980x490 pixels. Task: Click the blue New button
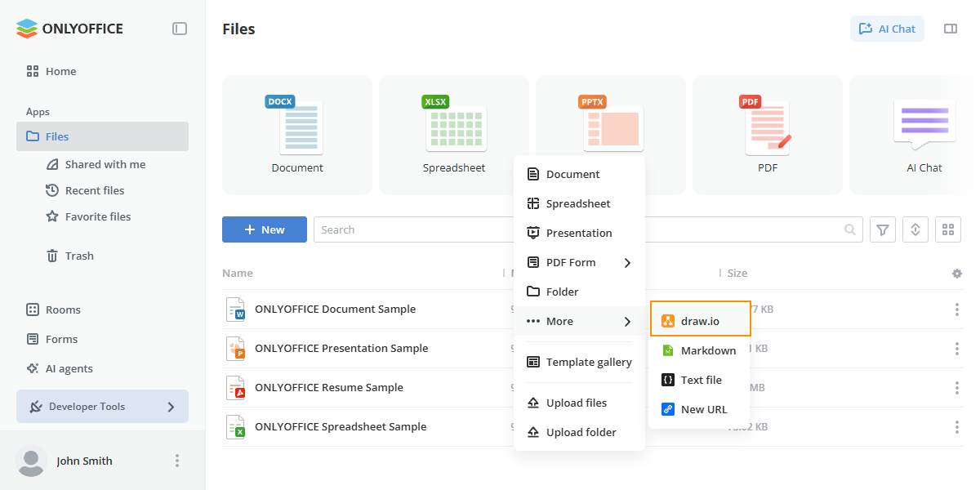(x=265, y=229)
